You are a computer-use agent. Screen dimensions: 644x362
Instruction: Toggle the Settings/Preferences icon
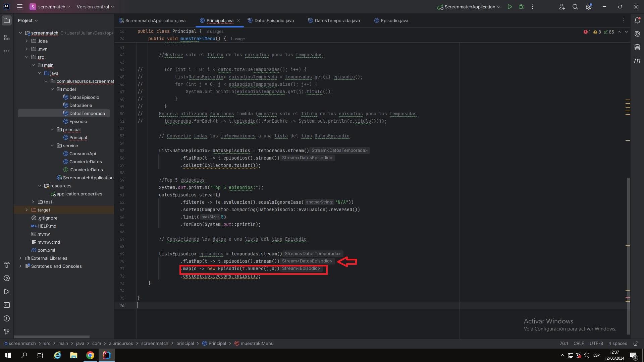coord(588,7)
